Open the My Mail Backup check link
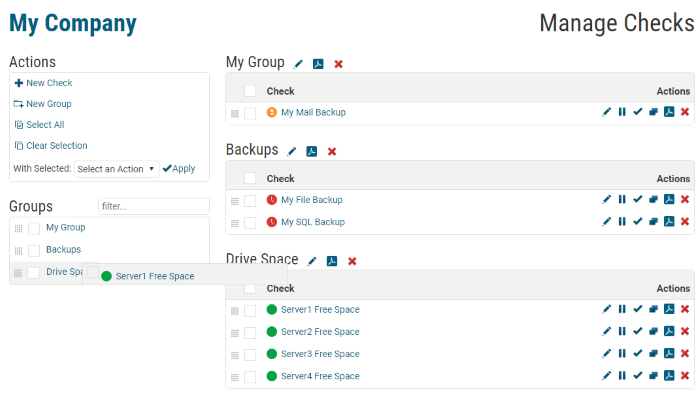Viewport: 700px width, 397px height. tap(313, 113)
